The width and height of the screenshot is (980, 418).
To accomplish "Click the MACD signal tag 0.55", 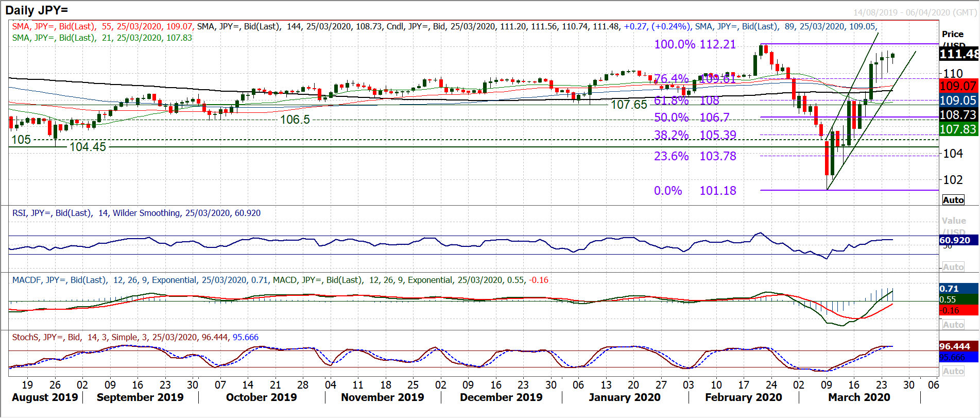I will click(958, 299).
